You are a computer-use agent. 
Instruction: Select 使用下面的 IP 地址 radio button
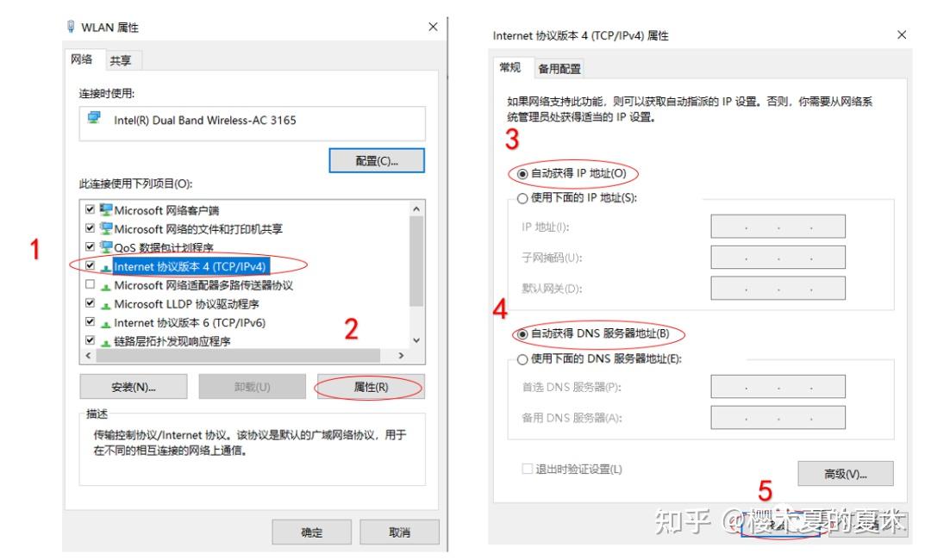pyautogui.click(x=522, y=198)
